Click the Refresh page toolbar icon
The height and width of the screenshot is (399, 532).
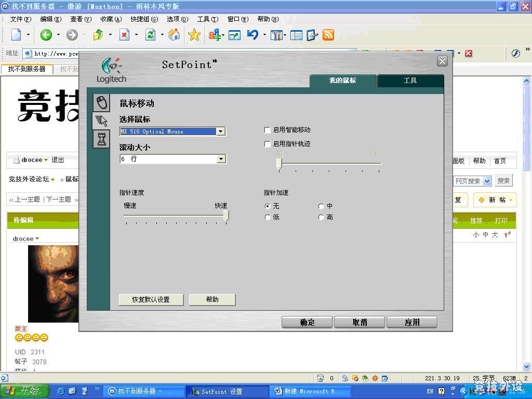pos(150,35)
